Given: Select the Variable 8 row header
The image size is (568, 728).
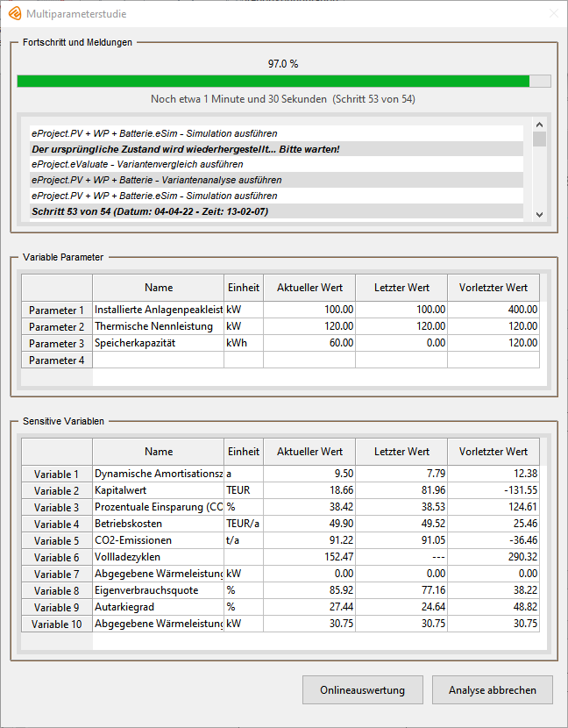Looking at the screenshot, I should pos(57,591).
